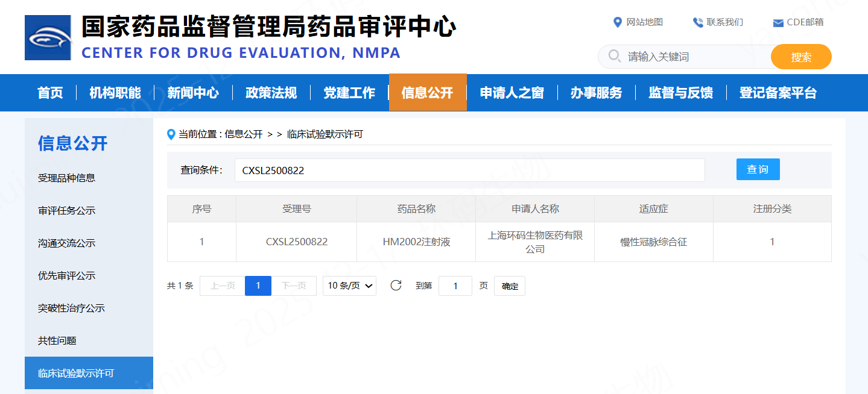Click the location pin icon before 当前位置
Screen dimensions: 868x394
[171, 134]
